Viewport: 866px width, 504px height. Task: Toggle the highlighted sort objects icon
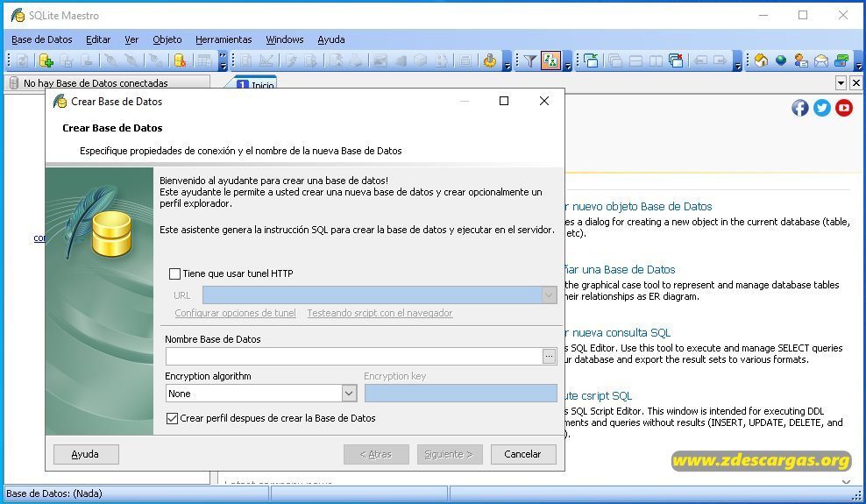[x=550, y=60]
